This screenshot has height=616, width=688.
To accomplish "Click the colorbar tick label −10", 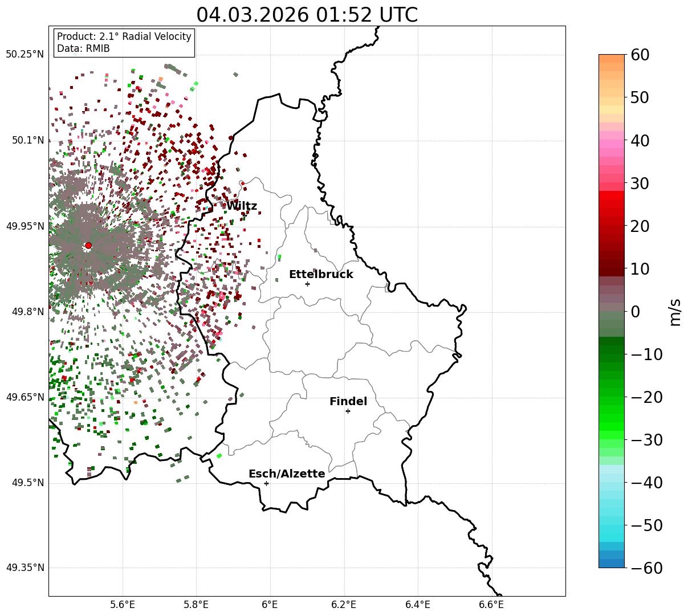I will (x=646, y=354).
